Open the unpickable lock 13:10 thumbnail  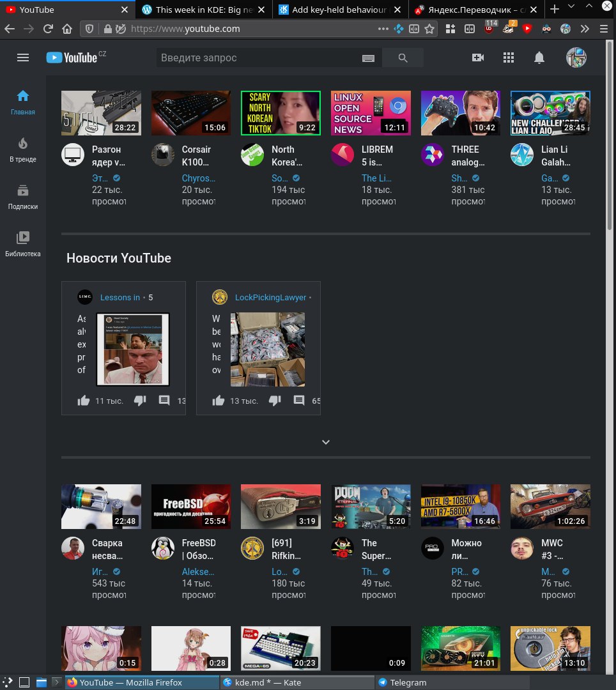(x=550, y=648)
